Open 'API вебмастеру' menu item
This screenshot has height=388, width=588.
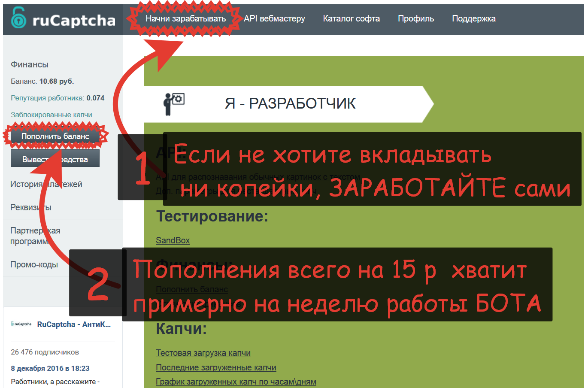274,19
